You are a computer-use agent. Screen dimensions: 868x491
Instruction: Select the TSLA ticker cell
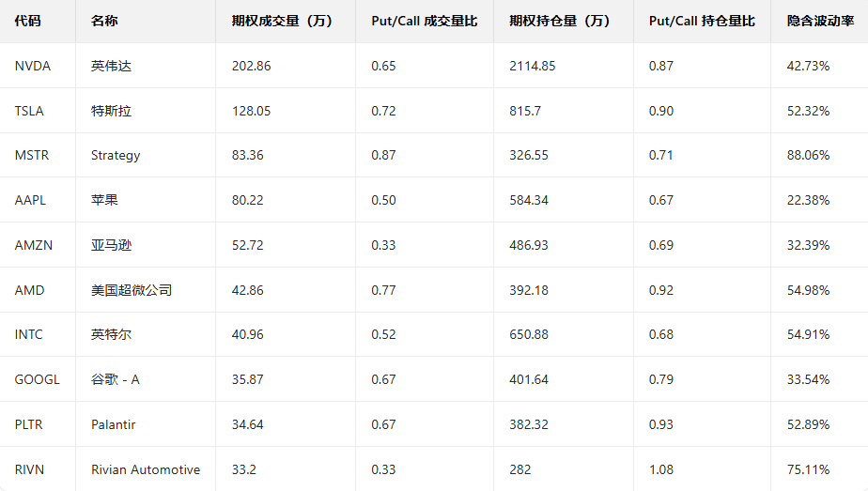pyautogui.click(x=30, y=111)
